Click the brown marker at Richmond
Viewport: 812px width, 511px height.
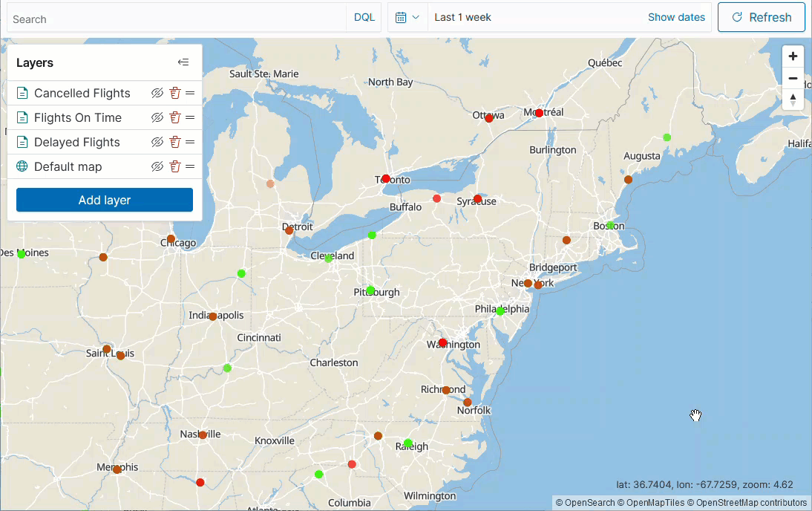446,390
